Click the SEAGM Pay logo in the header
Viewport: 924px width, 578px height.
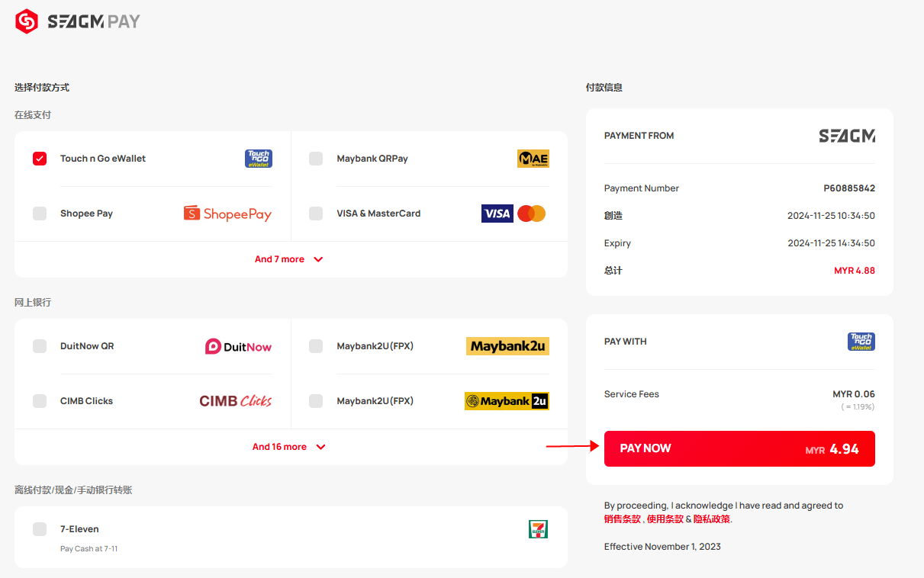[78, 21]
